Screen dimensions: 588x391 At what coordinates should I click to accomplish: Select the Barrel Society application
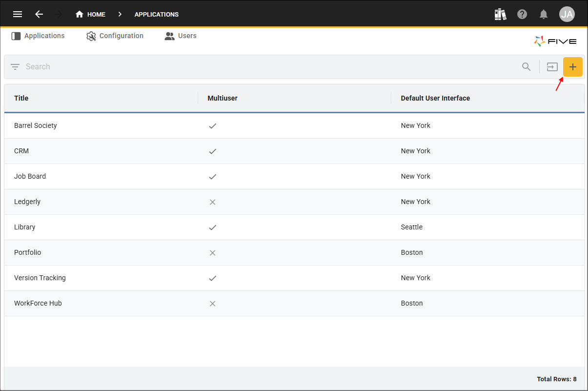[x=294, y=125]
